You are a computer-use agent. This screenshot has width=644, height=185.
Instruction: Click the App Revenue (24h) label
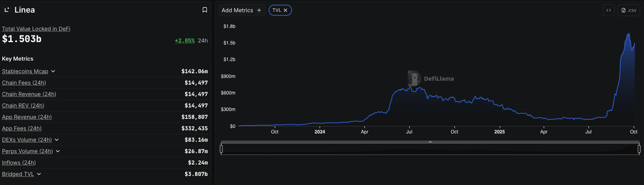pyautogui.click(x=27, y=117)
